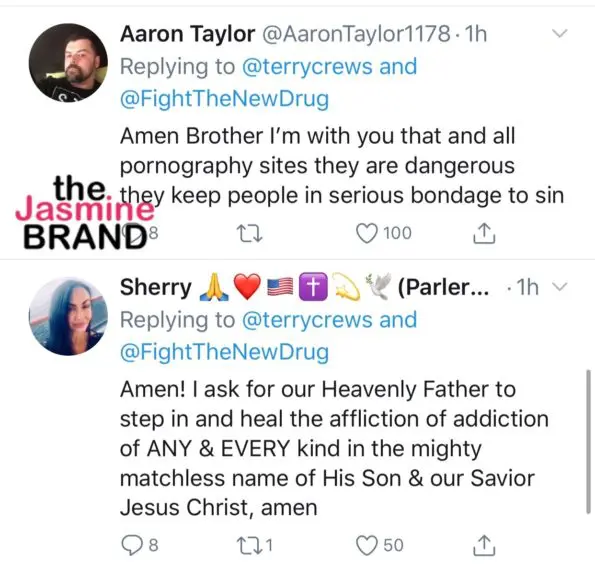Click the vertical scrollbar beside Sherry's tweet

coord(588,442)
